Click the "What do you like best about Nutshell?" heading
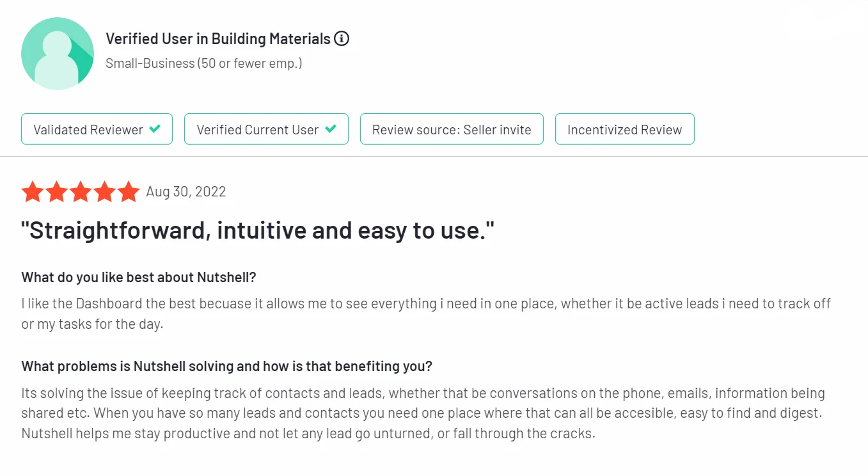This screenshot has height=476, width=868. coord(139,277)
